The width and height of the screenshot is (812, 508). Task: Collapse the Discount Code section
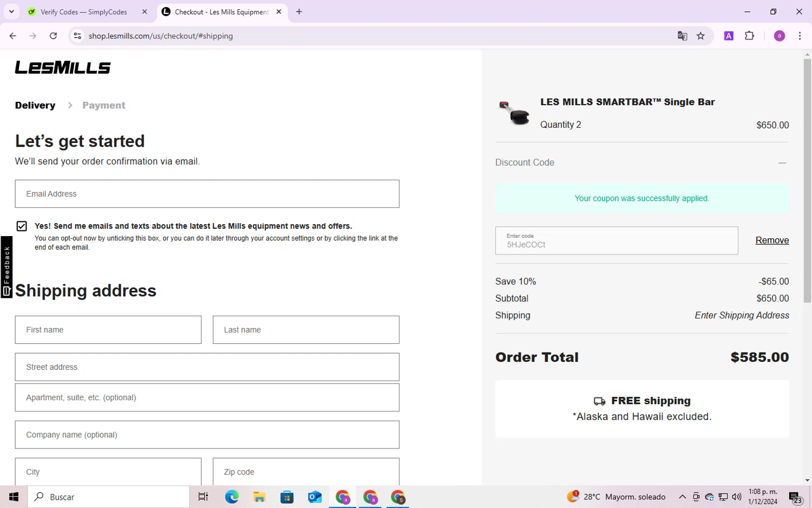(x=782, y=162)
